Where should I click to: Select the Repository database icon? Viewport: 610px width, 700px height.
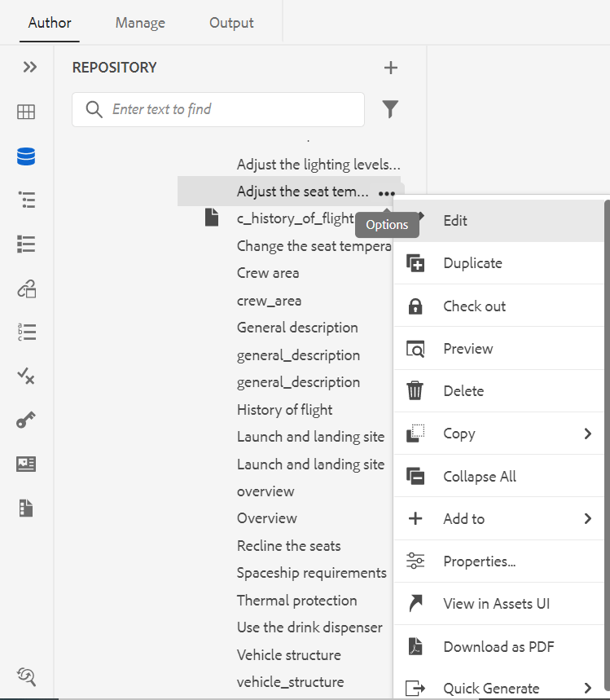click(26, 156)
